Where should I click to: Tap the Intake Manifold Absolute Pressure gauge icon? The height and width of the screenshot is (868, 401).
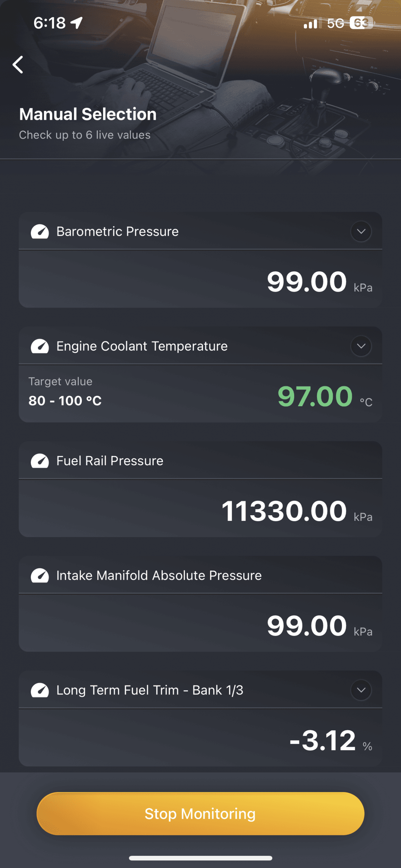tap(40, 575)
